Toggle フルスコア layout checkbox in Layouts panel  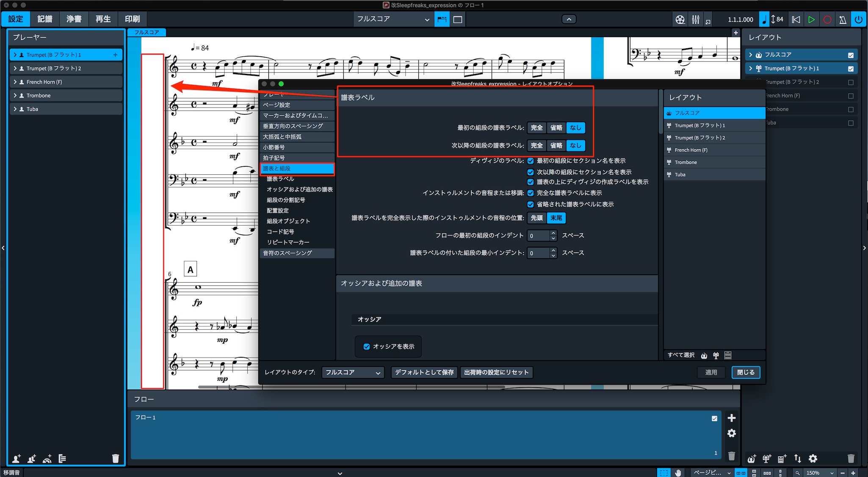pyautogui.click(x=851, y=55)
